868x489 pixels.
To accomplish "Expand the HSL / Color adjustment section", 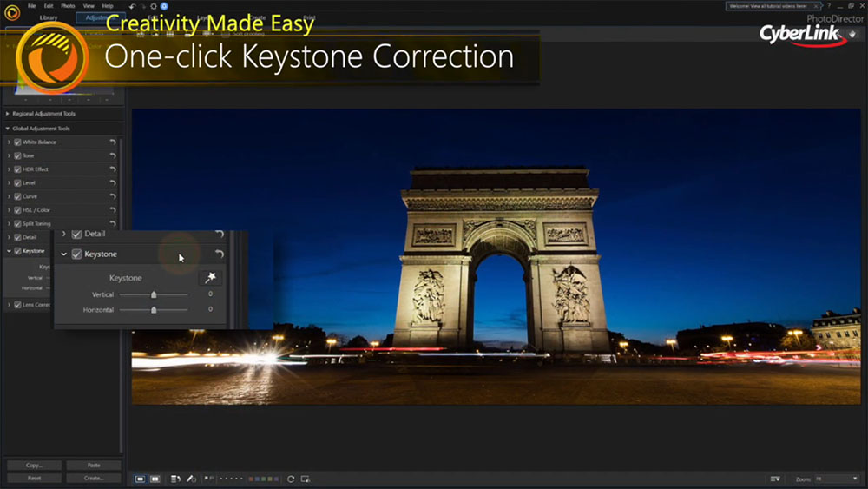I will click(9, 210).
